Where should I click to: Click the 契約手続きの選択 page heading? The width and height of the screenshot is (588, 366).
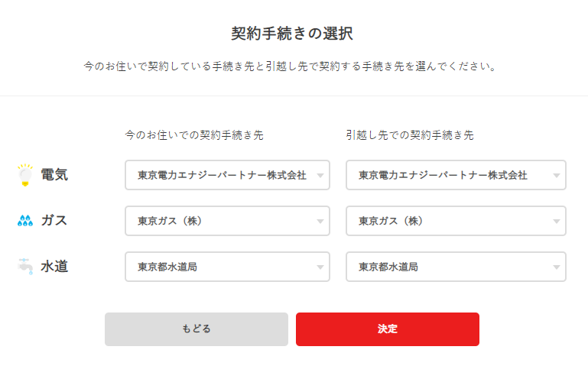292,34
